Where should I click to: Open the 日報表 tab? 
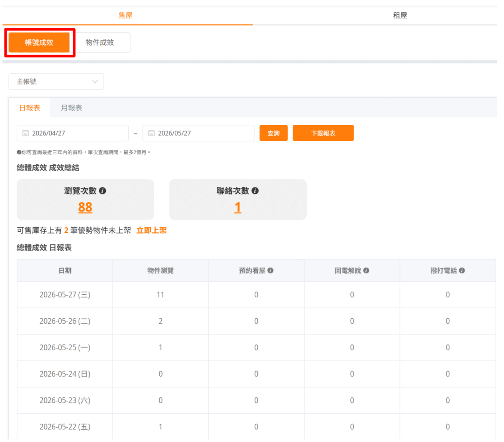pyautogui.click(x=29, y=108)
